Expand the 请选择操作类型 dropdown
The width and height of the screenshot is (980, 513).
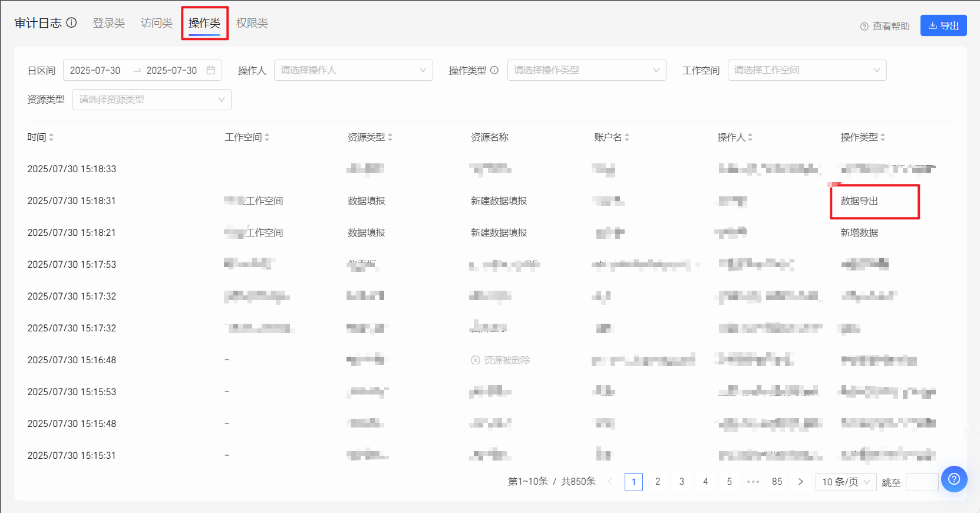586,70
